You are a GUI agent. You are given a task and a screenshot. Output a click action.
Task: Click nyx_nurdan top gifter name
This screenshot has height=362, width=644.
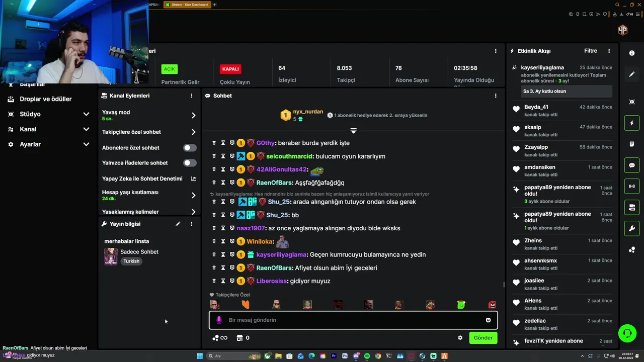(x=308, y=112)
